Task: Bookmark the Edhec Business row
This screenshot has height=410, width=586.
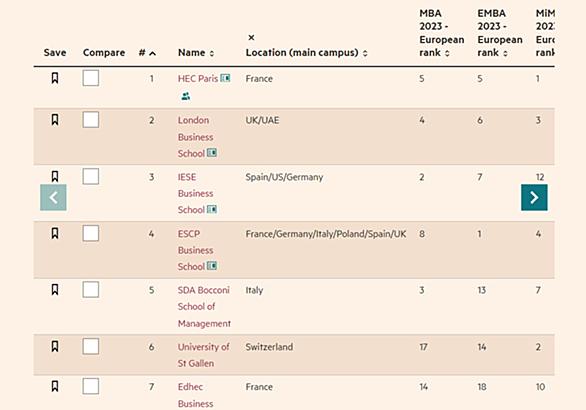Action: (55, 386)
